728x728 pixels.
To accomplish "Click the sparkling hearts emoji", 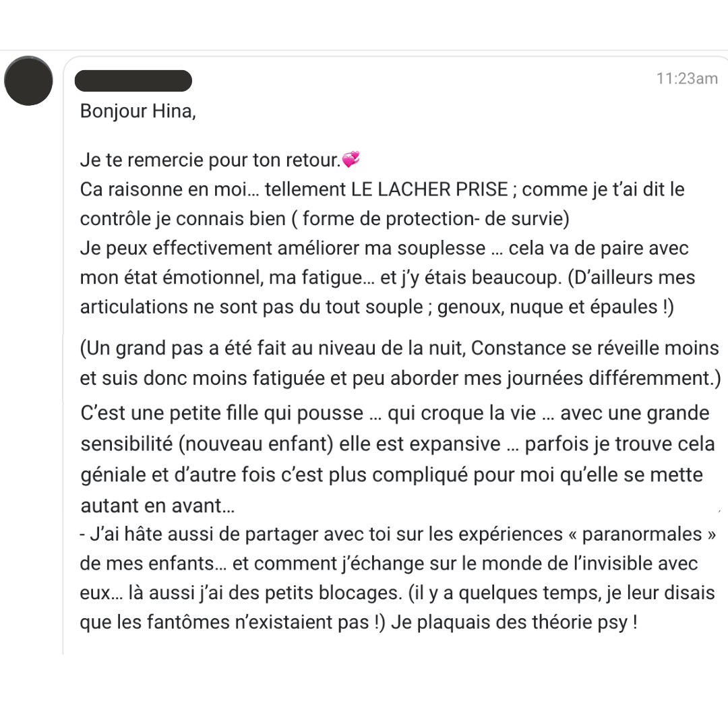I will pos(351,160).
